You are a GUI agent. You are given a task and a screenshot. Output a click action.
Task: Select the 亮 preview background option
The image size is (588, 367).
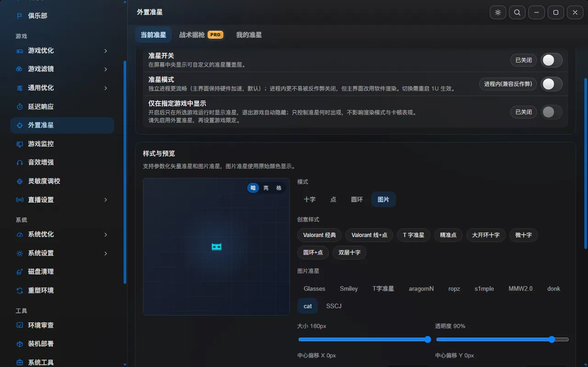click(x=266, y=188)
